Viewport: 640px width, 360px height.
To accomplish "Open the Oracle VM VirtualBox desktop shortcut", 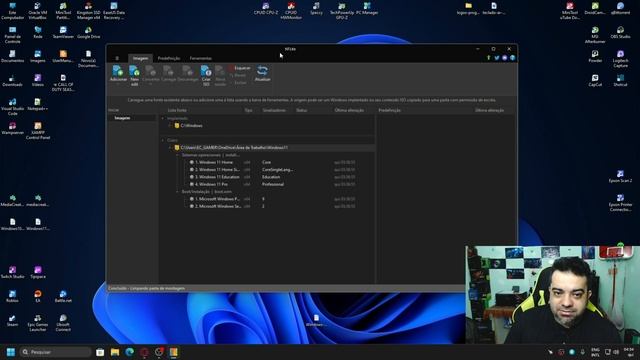I will pyautogui.click(x=38, y=11).
